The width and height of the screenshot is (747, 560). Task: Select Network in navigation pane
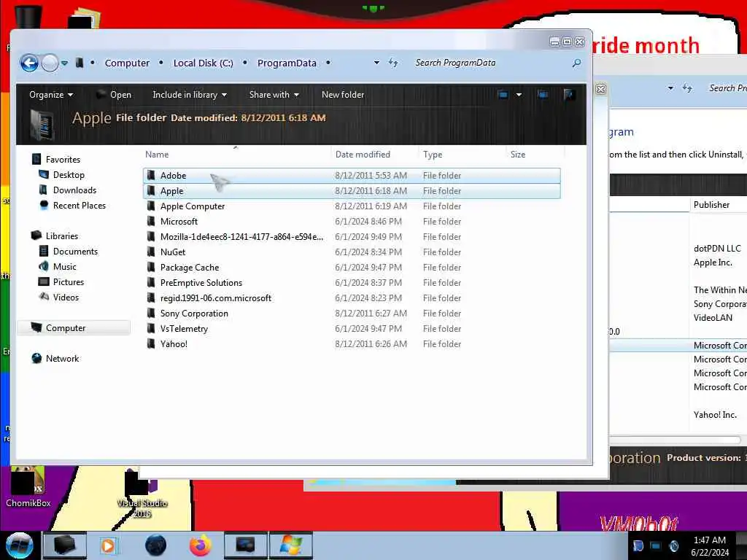coord(55,358)
